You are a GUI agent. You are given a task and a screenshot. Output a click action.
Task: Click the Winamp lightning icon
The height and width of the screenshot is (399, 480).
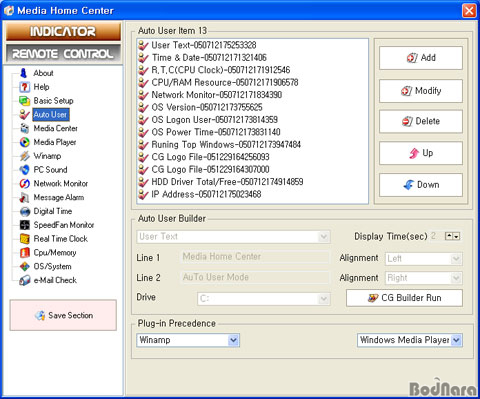click(x=24, y=156)
